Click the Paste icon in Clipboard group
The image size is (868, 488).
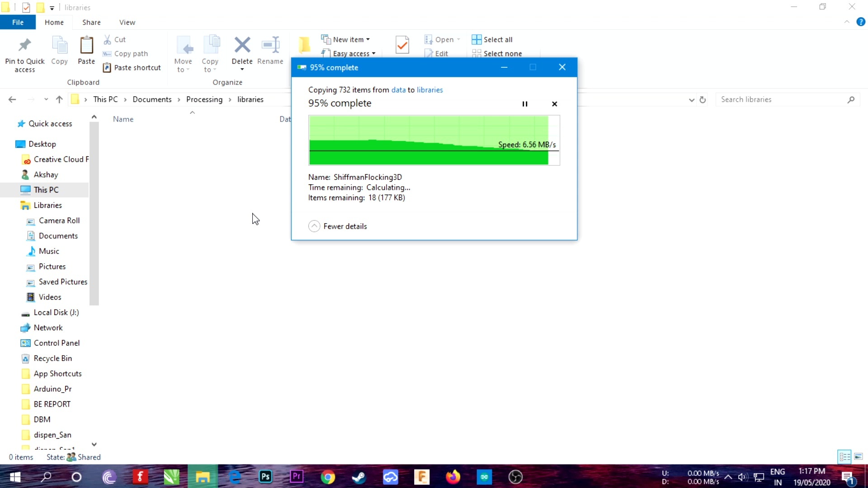tap(86, 46)
